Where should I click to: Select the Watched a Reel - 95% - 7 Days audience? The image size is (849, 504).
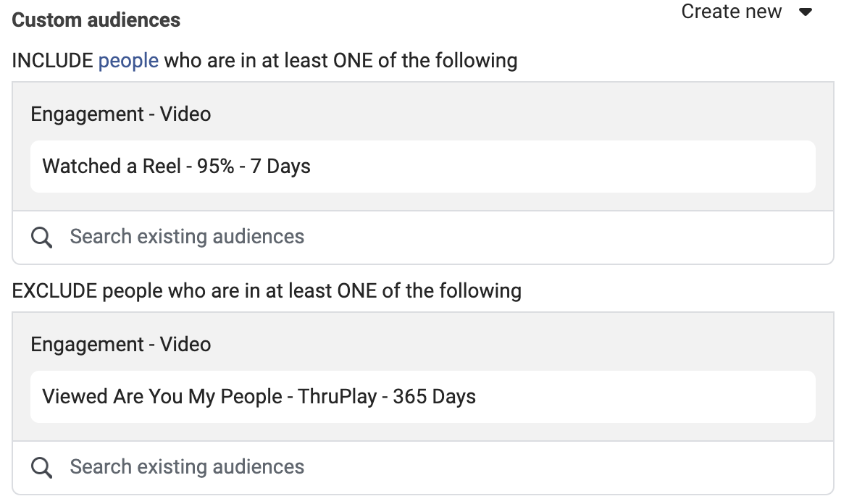tap(423, 167)
